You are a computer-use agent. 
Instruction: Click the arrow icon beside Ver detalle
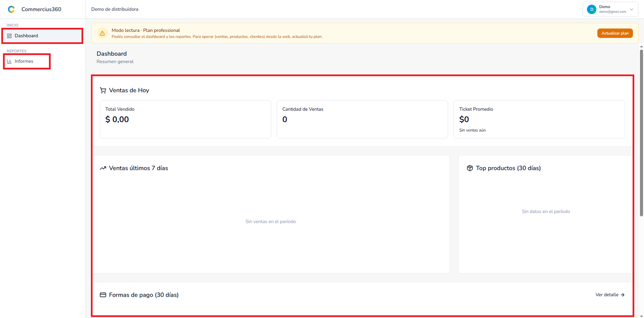pos(623,295)
